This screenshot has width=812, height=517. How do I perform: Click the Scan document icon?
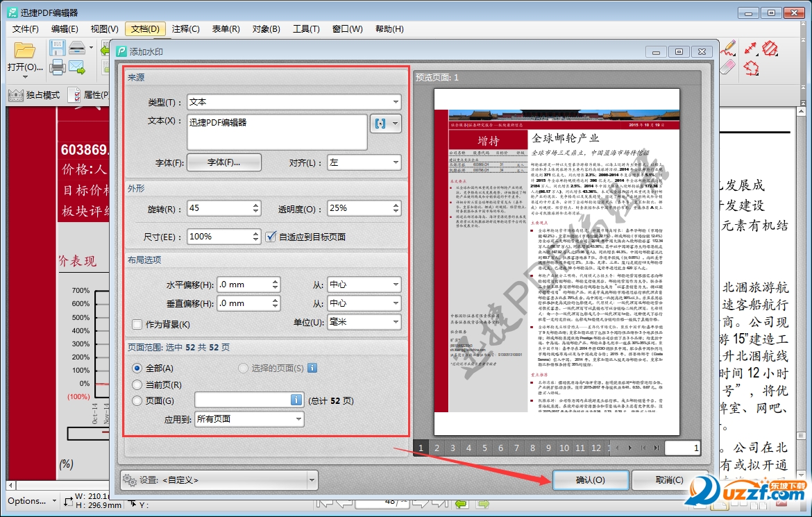pyautogui.click(x=76, y=48)
